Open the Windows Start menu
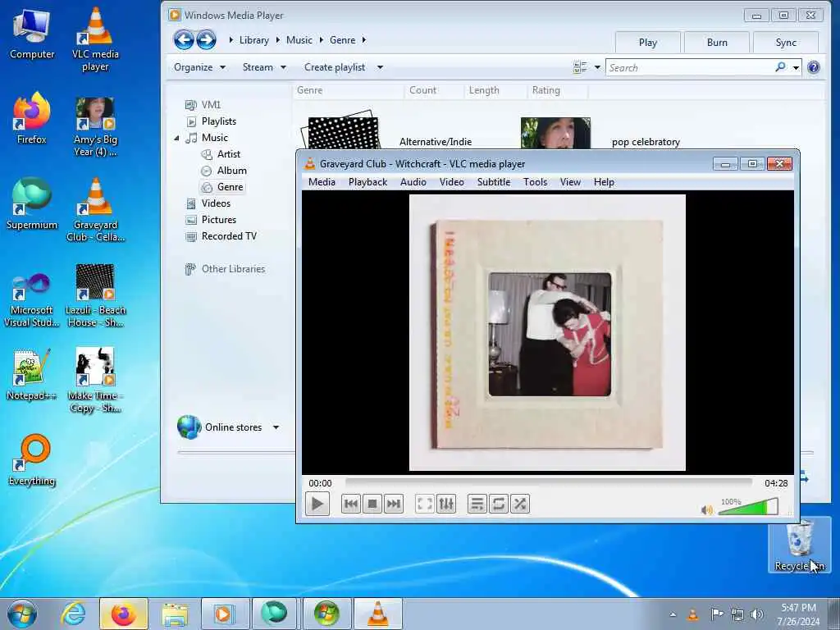The image size is (840, 630). coord(22,614)
